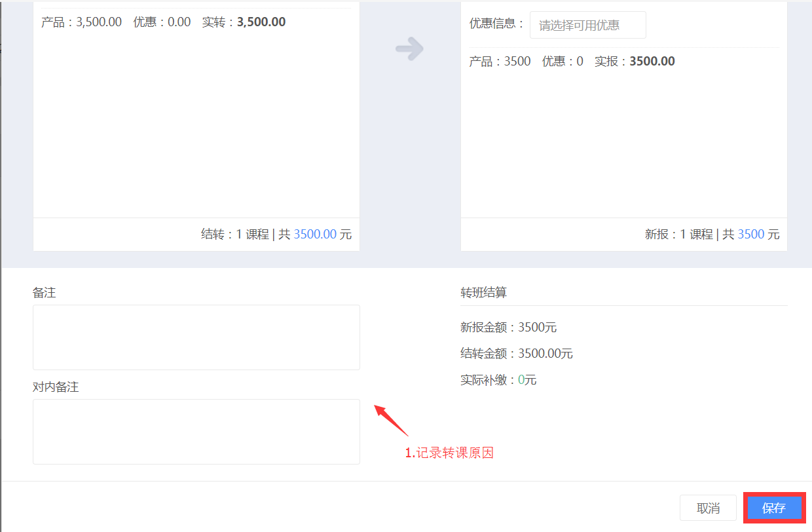Click the 结转 total amount 3500.00
812x532 pixels.
click(x=315, y=234)
